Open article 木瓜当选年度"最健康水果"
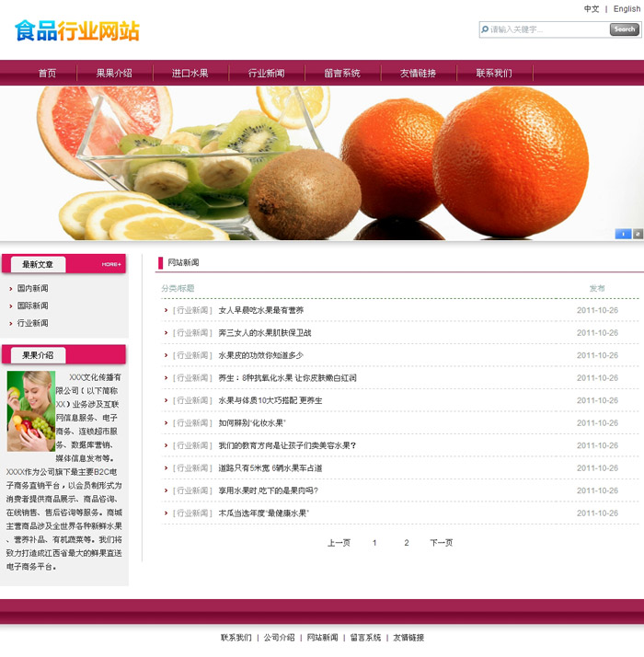This screenshot has height=657, width=644. (263, 513)
